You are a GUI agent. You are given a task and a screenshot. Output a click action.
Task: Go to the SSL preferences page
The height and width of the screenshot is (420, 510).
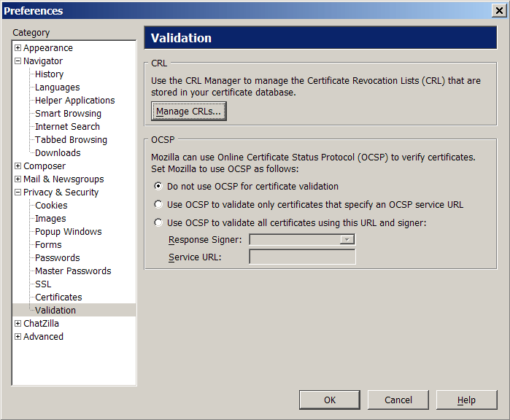pyautogui.click(x=43, y=284)
